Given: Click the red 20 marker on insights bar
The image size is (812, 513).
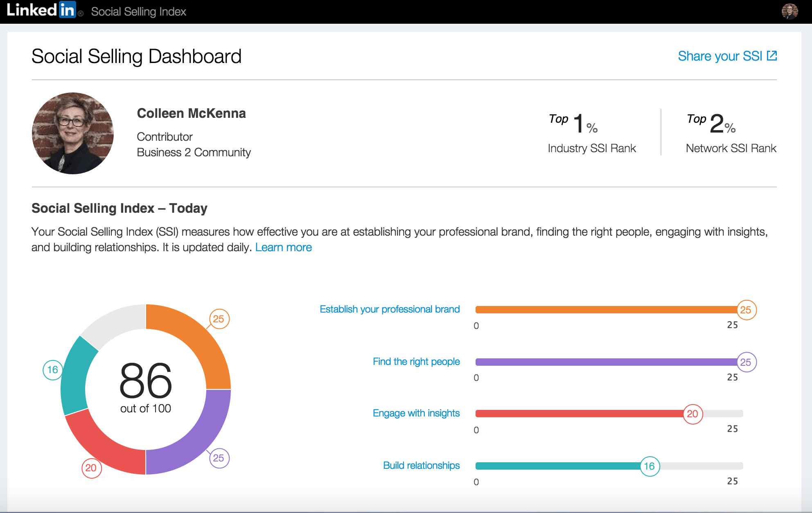Looking at the screenshot, I should click(x=692, y=414).
